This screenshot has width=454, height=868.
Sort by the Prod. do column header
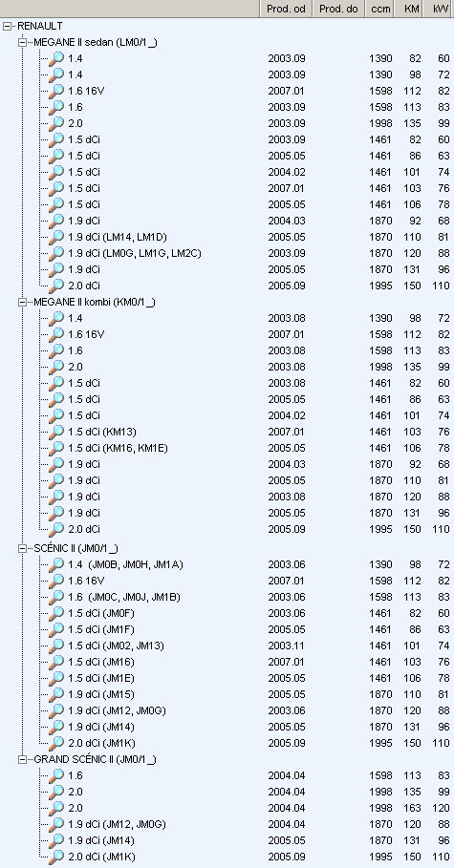pyautogui.click(x=338, y=9)
